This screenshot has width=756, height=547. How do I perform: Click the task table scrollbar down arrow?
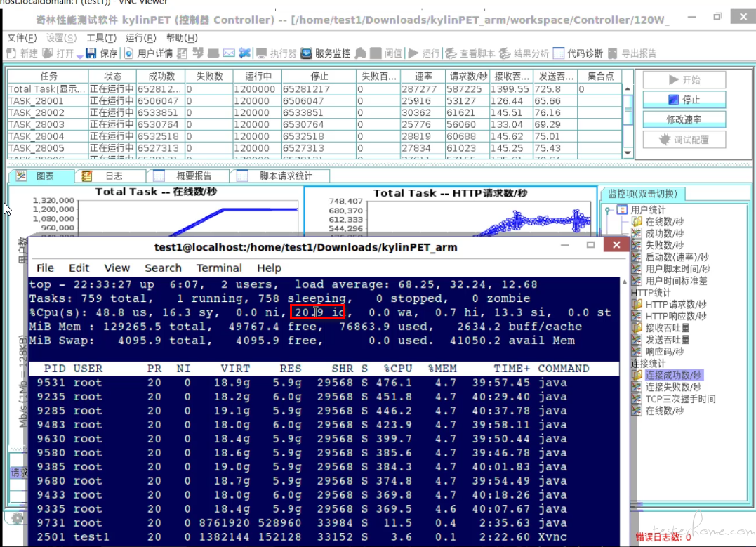point(628,152)
